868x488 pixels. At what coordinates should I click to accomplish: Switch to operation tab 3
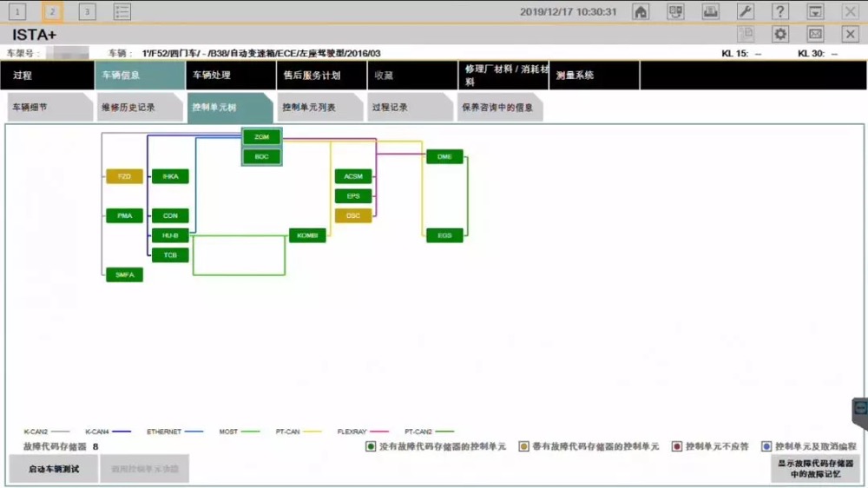pos(87,11)
